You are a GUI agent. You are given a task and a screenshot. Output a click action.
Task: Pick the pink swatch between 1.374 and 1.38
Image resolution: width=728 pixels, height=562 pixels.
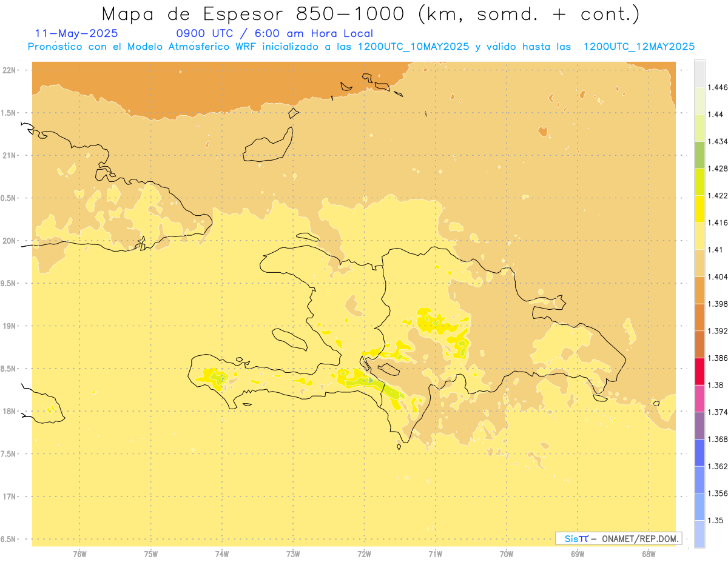pos(699,399)
